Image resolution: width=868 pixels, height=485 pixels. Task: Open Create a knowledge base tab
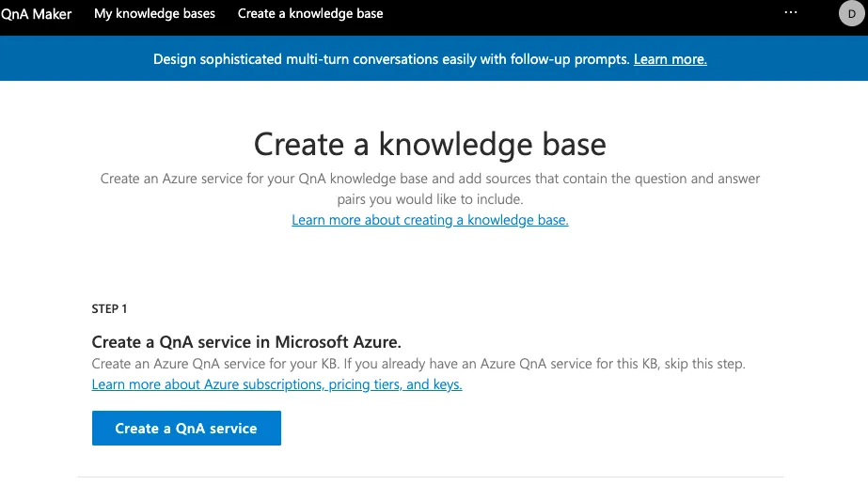tap(310, 14)
